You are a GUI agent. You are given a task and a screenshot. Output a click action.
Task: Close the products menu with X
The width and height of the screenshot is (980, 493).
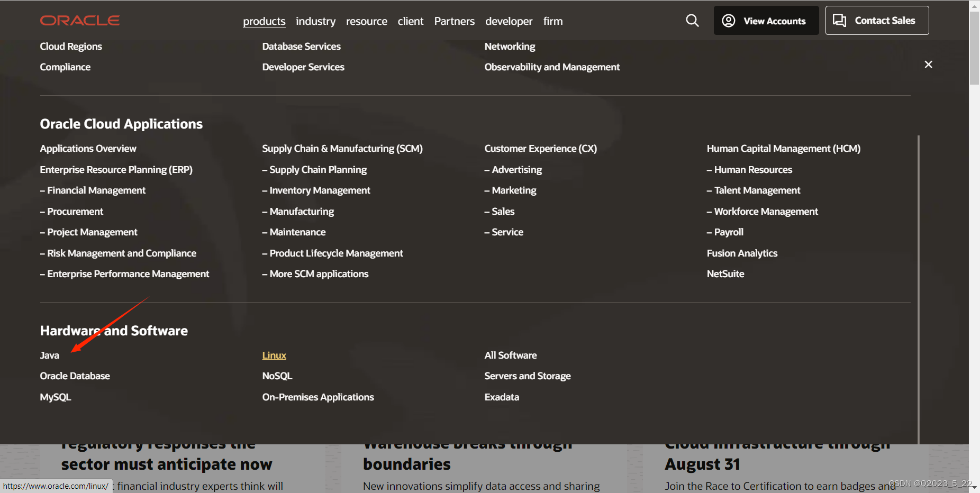(928, 65)
